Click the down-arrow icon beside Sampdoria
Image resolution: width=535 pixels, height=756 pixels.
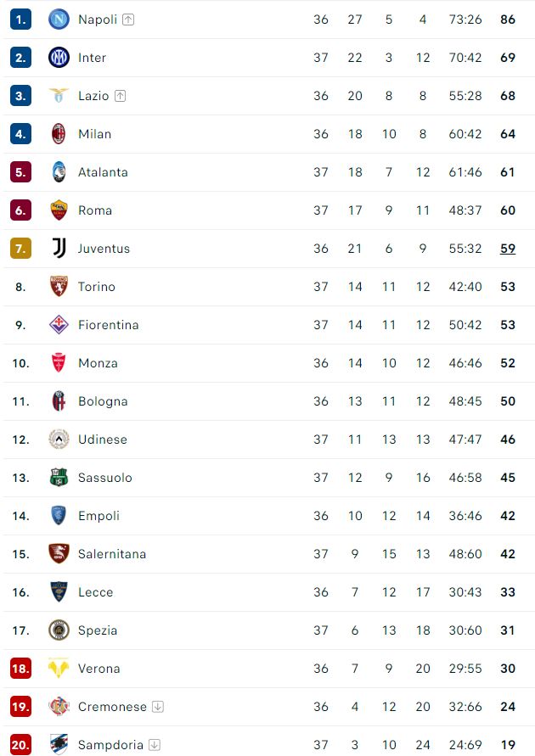155,745
